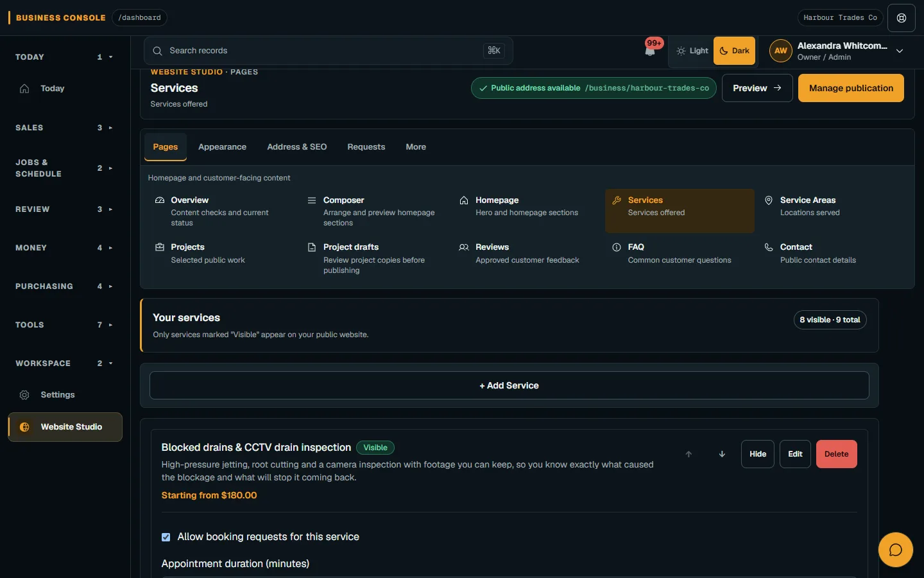This screenshot has height=578, width=924.
Task: Switch to the Address & SEO tab
Action: (x=297, y=147)
